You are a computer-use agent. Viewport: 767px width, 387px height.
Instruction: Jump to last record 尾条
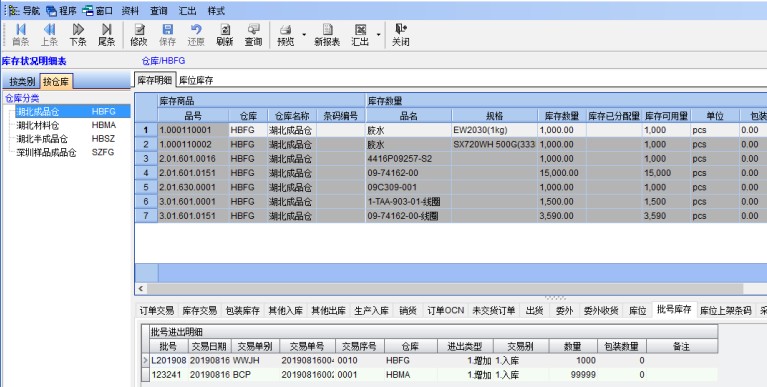click(106, 35)
